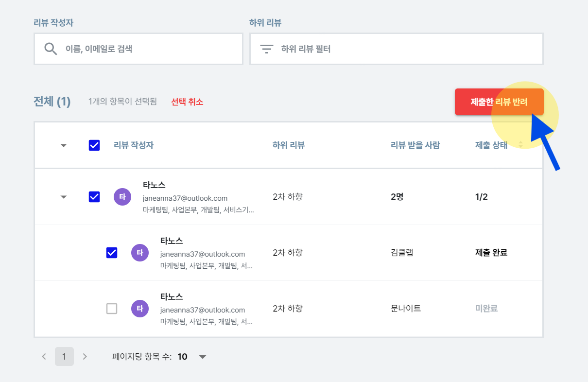The width and height of the screenshot is (588, 382).
Task: Click the avatar in the 문나이트 row
Action: 140,309
